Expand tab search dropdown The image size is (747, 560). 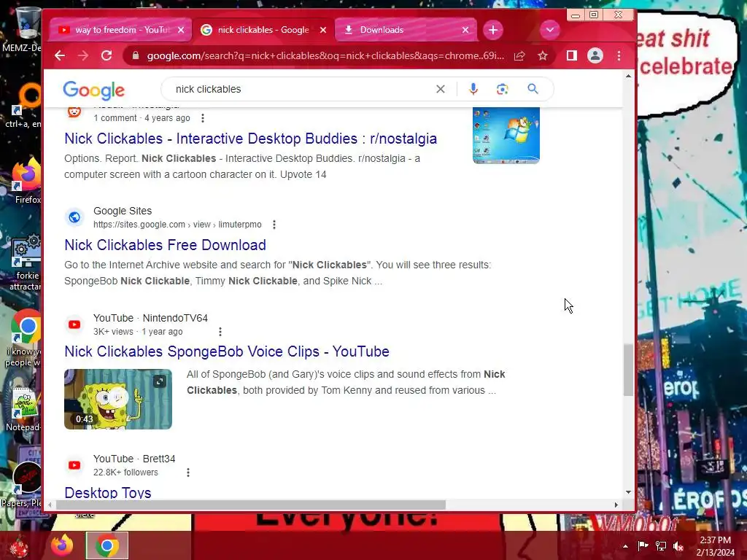550,30
